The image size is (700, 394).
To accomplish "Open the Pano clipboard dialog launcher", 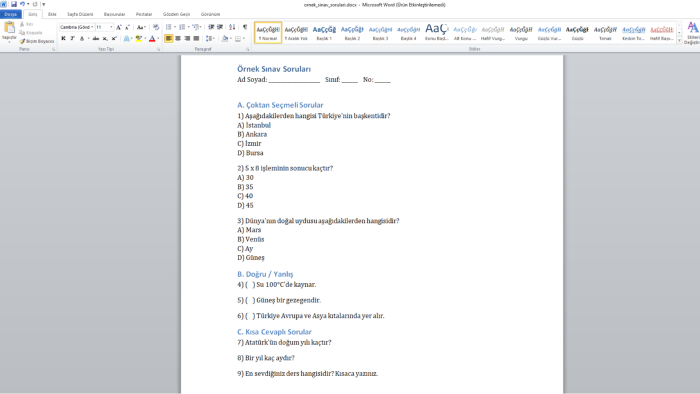I will (54, 49).
